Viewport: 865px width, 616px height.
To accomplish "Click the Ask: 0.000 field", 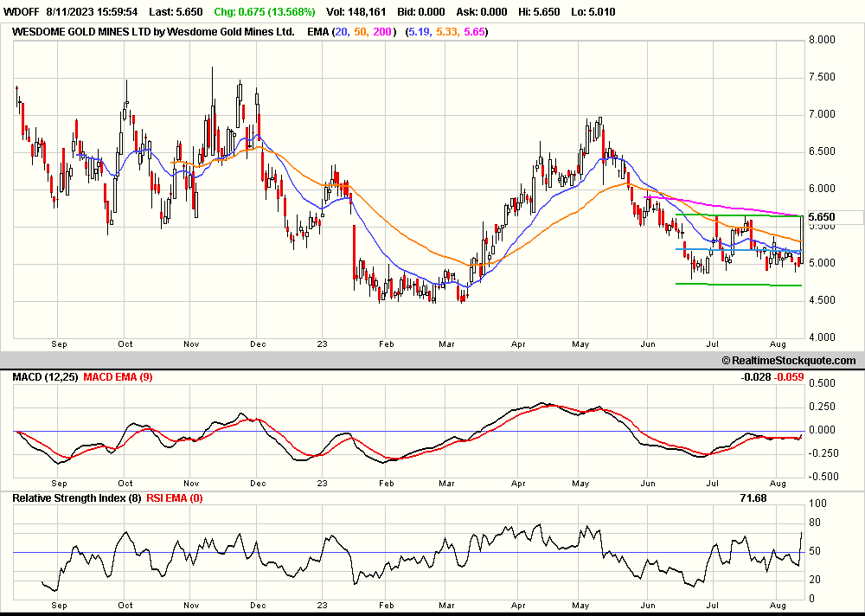I will (x=482, y=11).
